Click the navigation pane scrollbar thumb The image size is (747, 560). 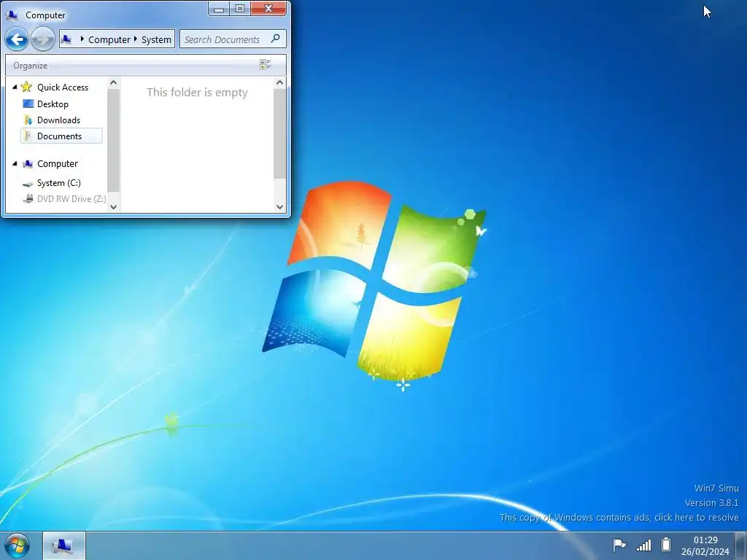(x=113, y=139)
